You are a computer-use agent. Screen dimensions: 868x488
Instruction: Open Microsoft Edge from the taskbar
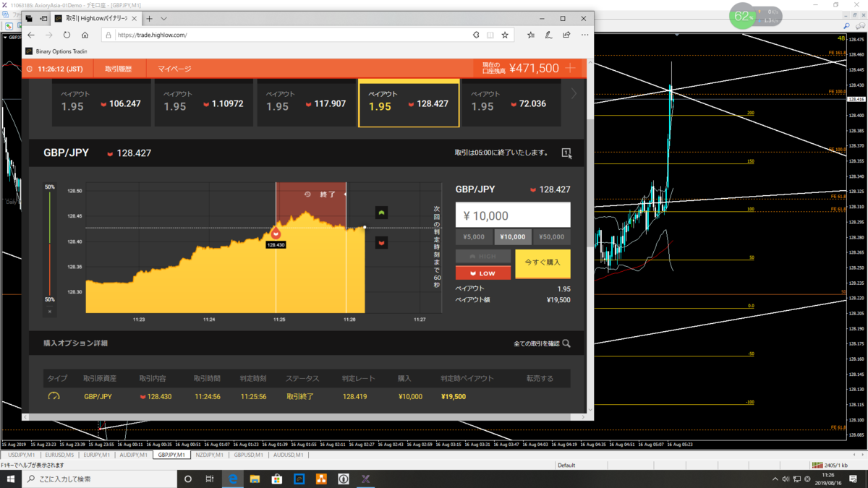pyautogui.click(x=233, y=479)
